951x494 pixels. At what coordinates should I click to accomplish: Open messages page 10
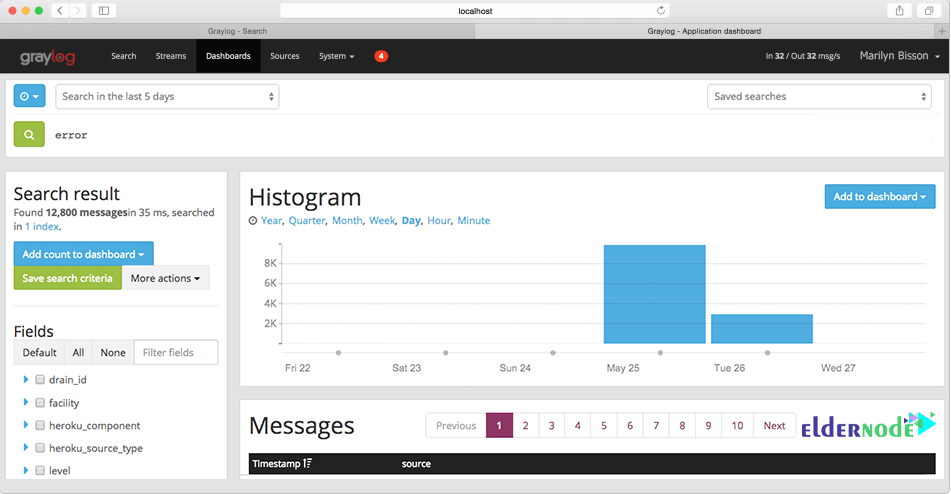[x=737, y=426]
